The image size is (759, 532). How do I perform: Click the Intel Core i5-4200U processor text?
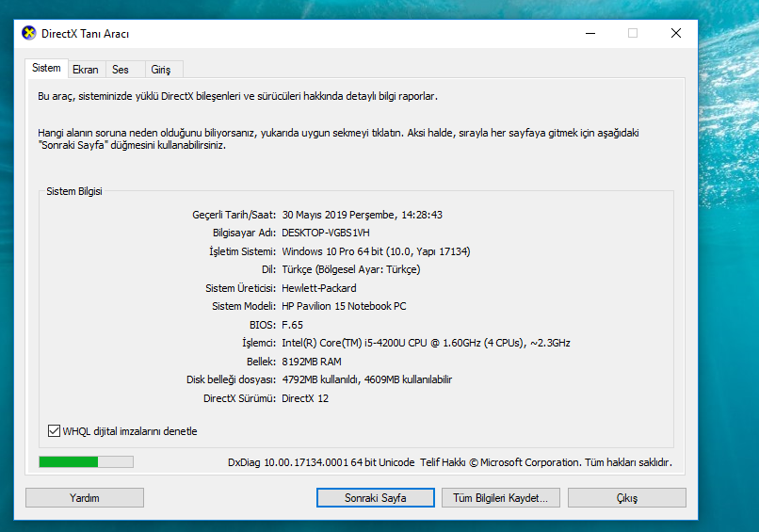tap(426, 343)
